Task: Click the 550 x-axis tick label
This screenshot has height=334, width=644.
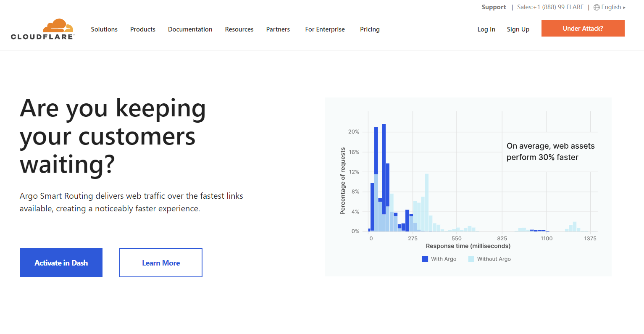Action: pos(457,239)
